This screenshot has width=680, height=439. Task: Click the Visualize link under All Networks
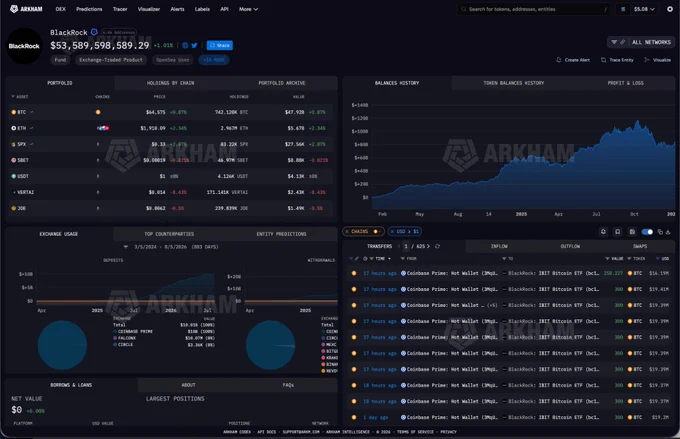[x=658, y=60]
